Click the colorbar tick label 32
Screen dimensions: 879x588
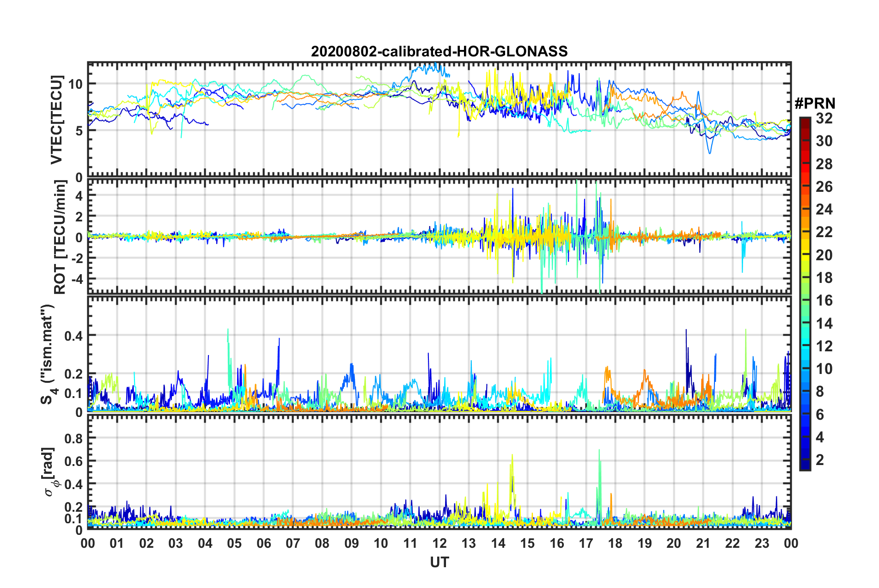coord(824,118)
